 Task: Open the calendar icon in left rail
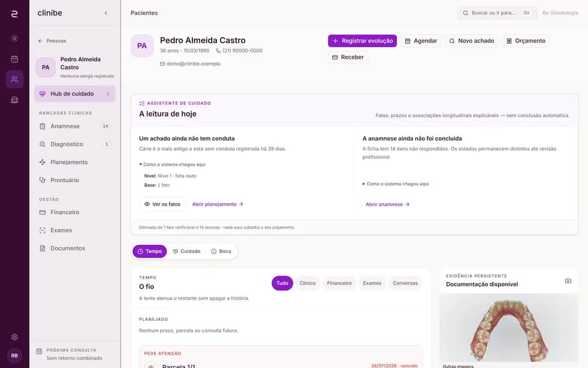click(14, 58)
